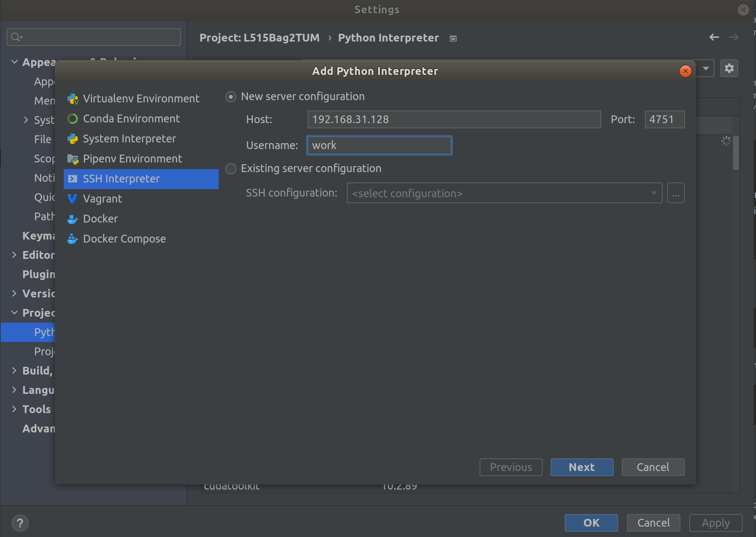Click the Pipenv Environment folder icon
This screenshot has height=537, width=756.
click(73, 159)
